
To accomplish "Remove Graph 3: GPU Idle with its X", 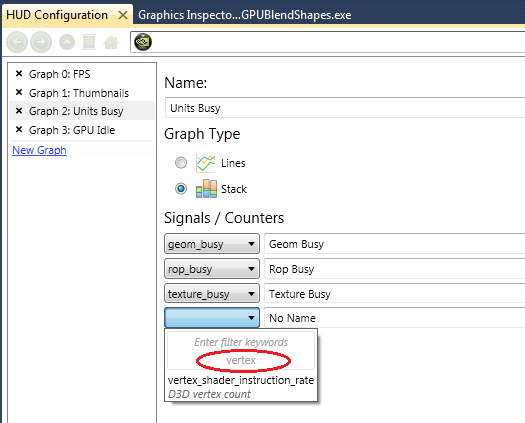I will (19, 129).
